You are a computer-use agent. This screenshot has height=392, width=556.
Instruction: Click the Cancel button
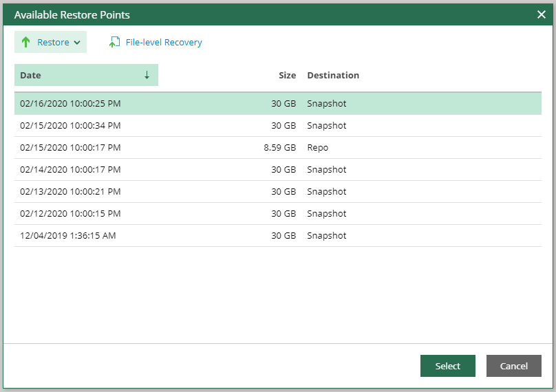point(514,366)
